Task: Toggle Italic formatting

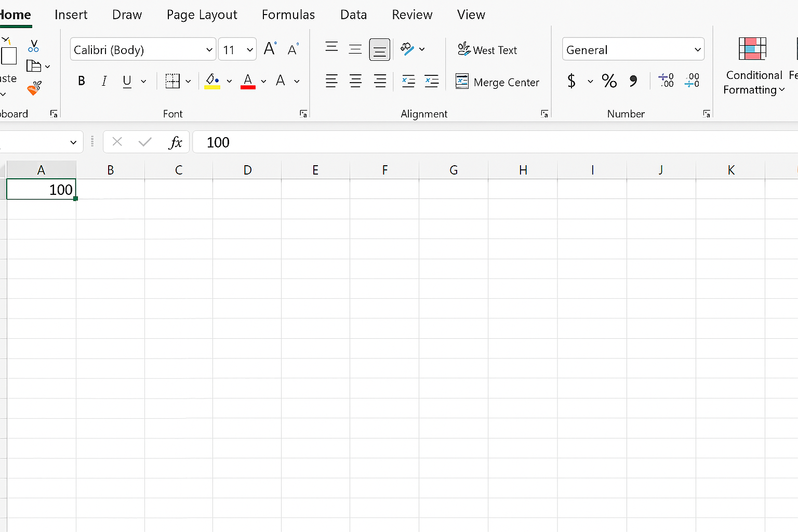Action: coord(104,81)
